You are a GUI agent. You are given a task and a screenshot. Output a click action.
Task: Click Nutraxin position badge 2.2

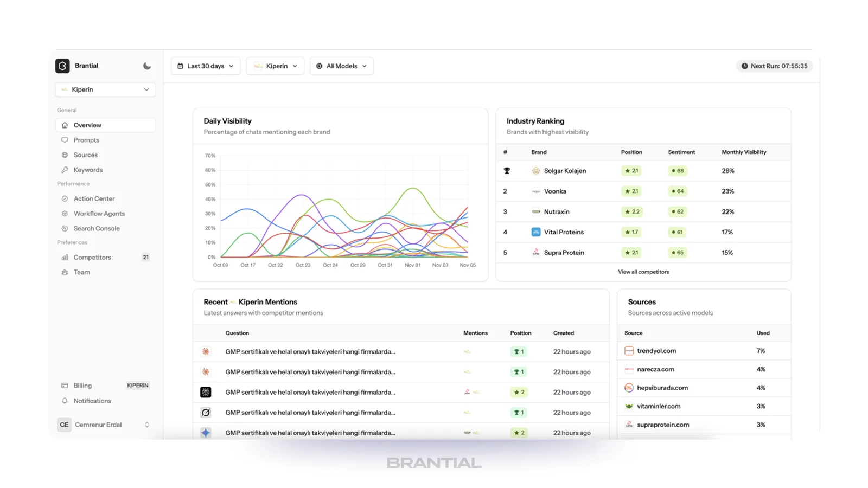[x=632, y=211]
